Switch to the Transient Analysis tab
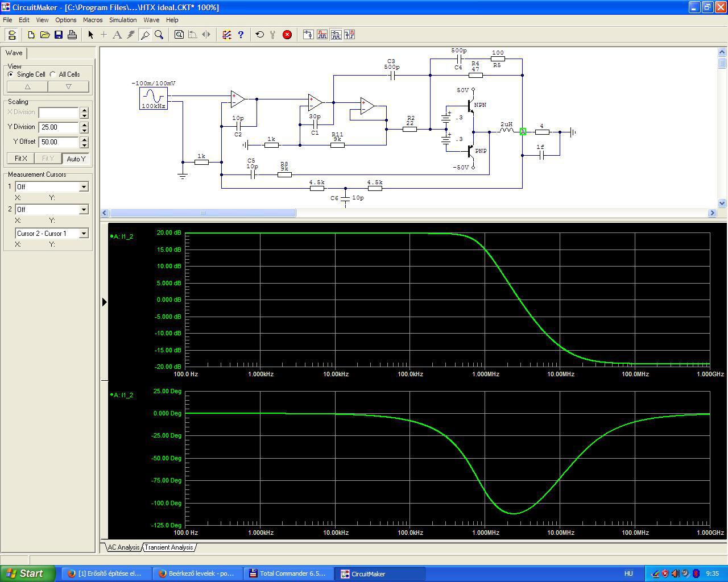The image size is (728, 582). (x=169, y=547)
